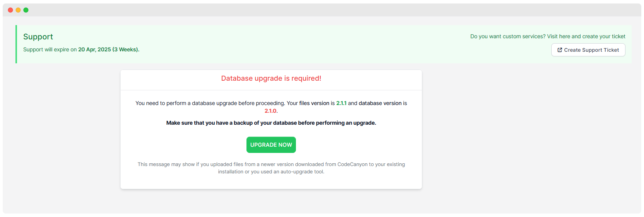Click the bold backup warning message
Viewport: 644px width, 217px height.
click(271, 123)
